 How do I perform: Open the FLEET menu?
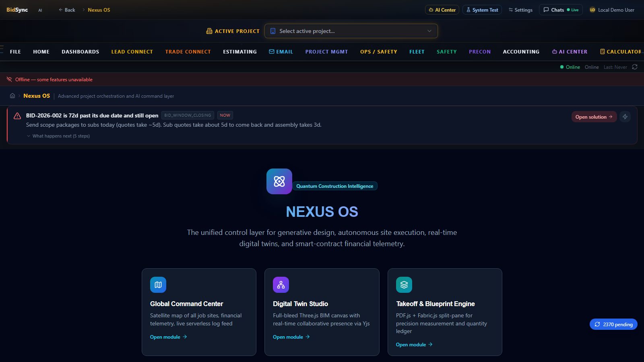point(417,51)
